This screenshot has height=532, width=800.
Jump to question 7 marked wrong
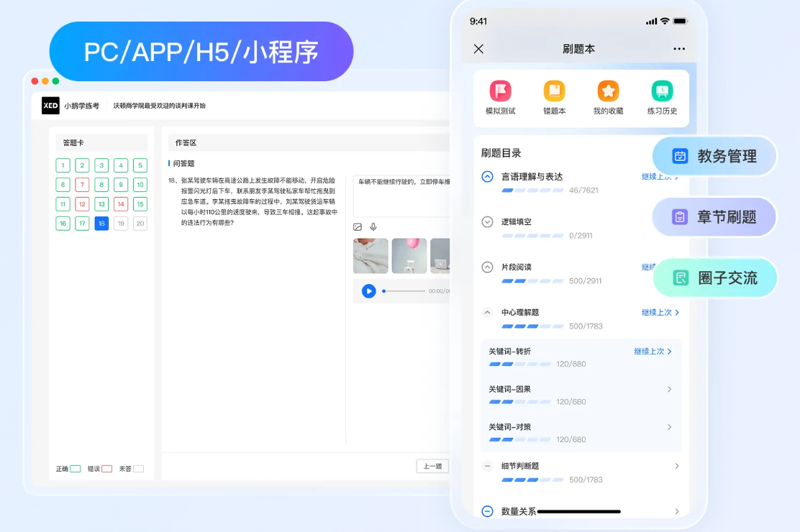tap(82, 185)
